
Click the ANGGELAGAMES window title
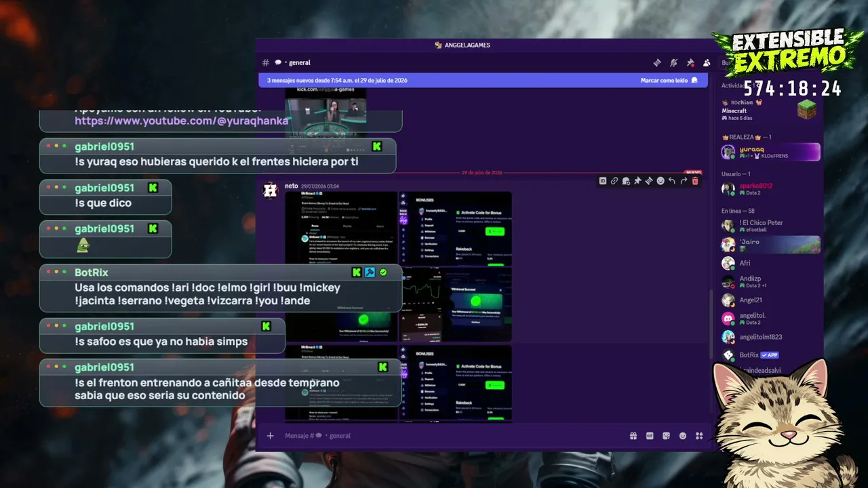pyautogui.click(x=468, y=45)
